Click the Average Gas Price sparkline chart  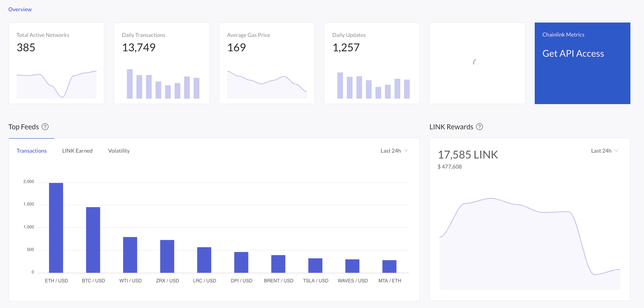tap(267, 84)
